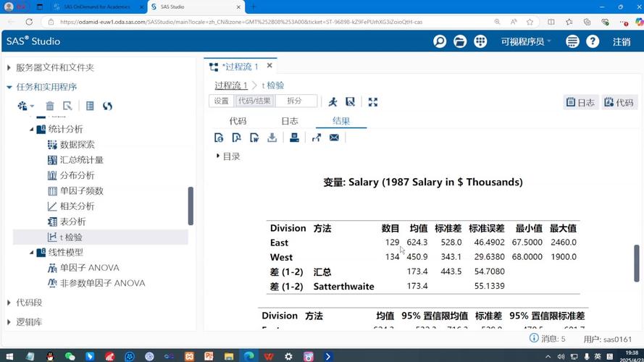Download results as HTML icon
Viewport: 644px width, 362px height.
219,138
